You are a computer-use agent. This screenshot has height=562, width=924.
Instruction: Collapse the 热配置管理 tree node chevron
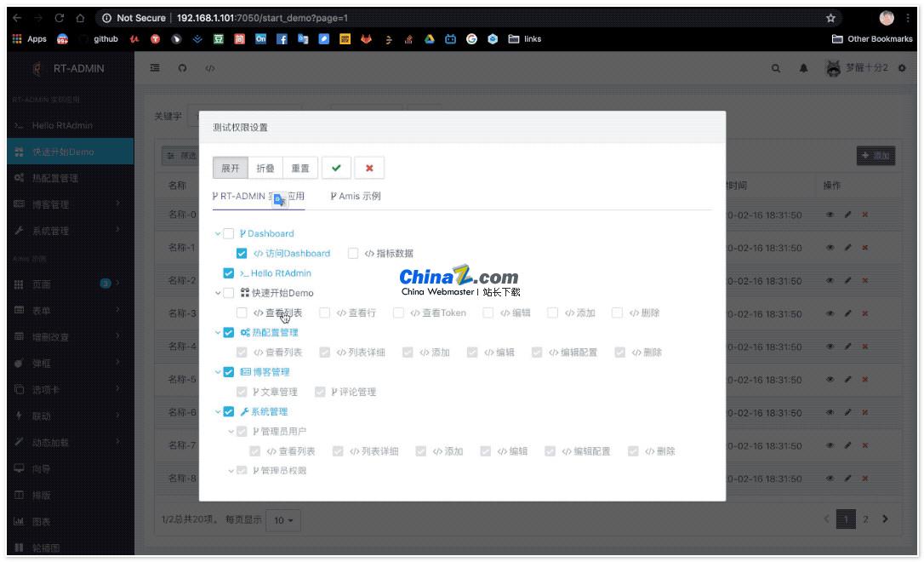click(219, 333)
